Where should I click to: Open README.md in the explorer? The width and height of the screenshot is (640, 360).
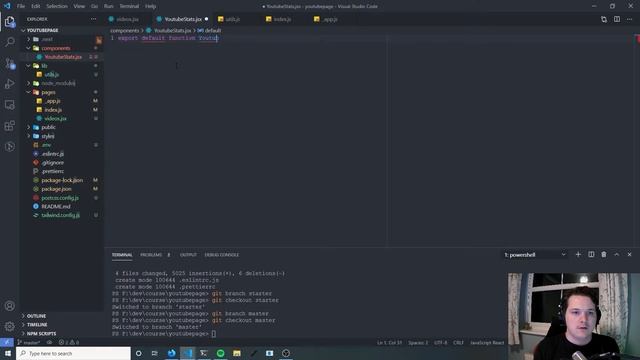click(56, 207)
